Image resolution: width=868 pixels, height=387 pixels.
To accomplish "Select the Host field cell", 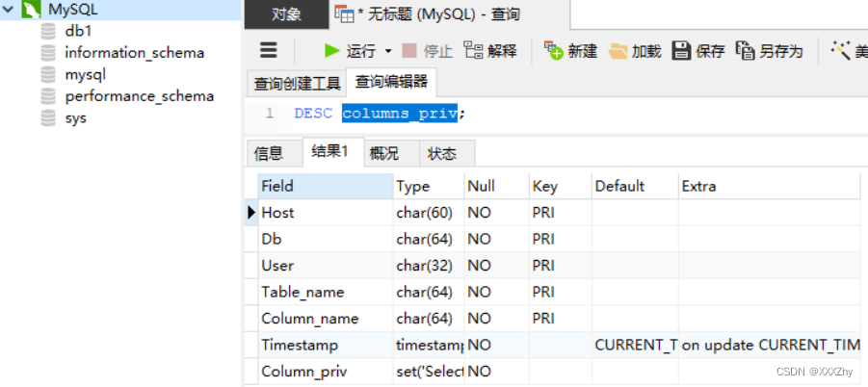I will pos(326,213).
